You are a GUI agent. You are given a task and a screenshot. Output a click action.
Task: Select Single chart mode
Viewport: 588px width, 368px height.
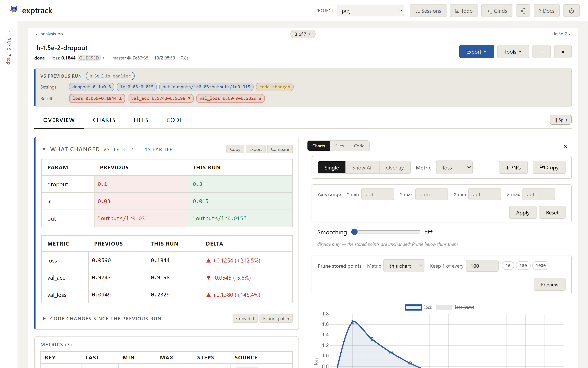[332, 167]
